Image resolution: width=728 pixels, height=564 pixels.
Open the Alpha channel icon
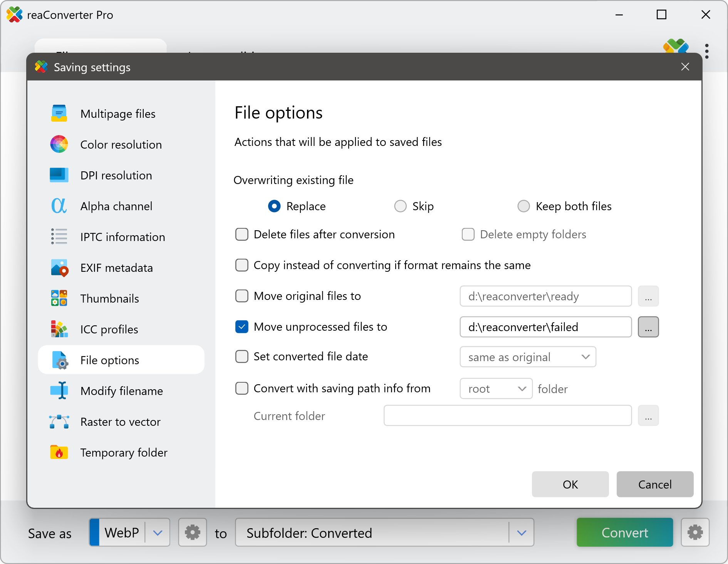59,206
